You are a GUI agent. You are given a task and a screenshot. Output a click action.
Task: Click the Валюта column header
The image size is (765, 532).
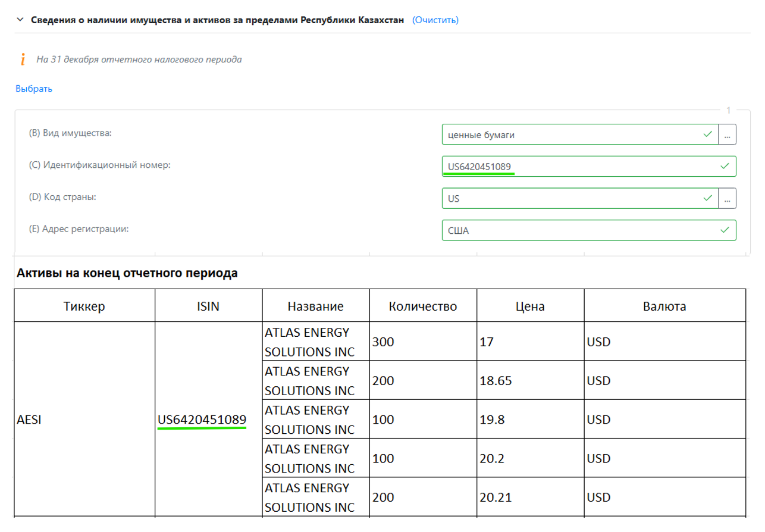click(664, 306)
